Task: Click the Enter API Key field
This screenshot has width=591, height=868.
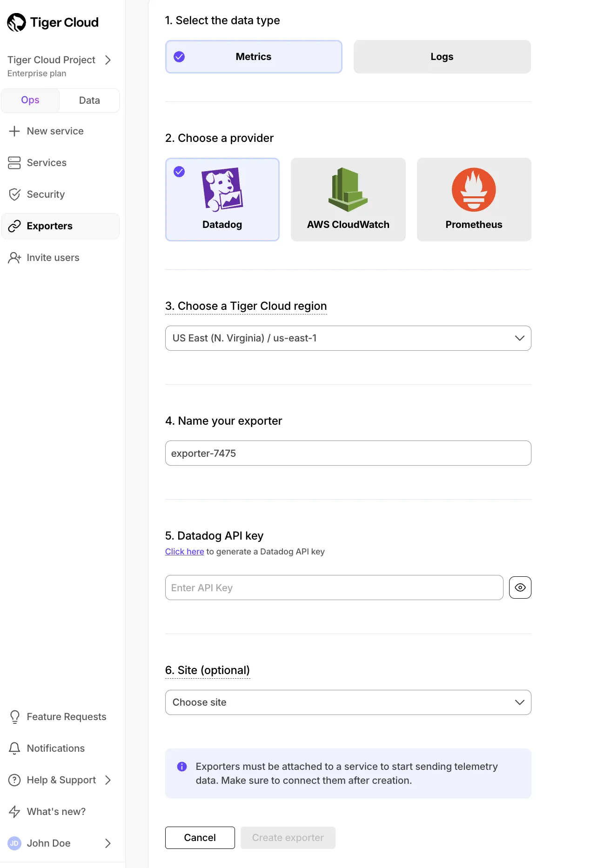Action: [x=334, y=588]
